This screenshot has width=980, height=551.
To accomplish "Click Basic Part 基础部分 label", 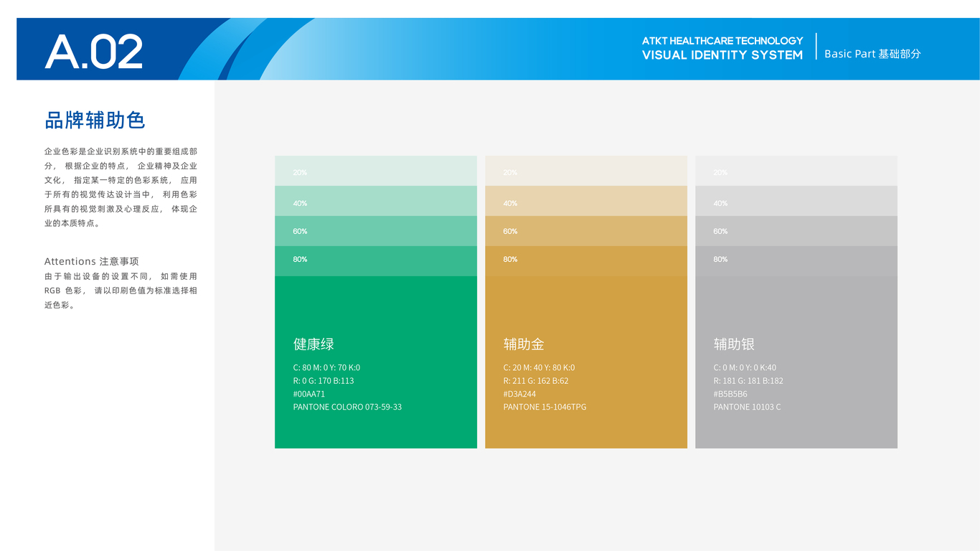I will pyautogui.click(x=872, y=54).
